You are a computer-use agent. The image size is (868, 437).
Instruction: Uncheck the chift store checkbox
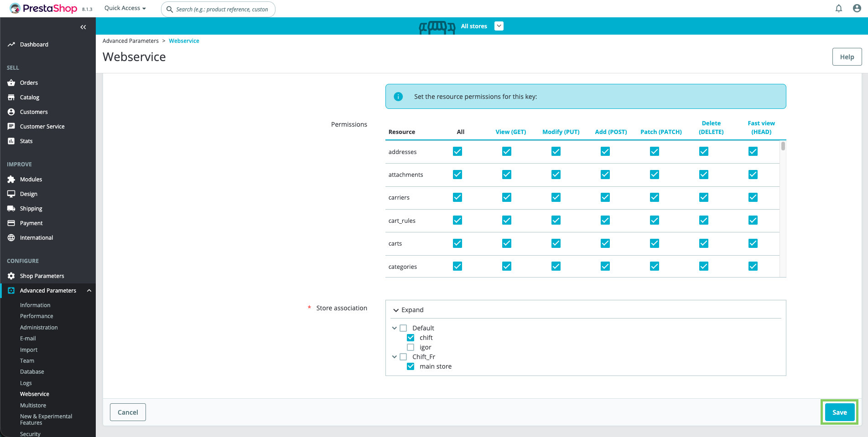[411, 338]
